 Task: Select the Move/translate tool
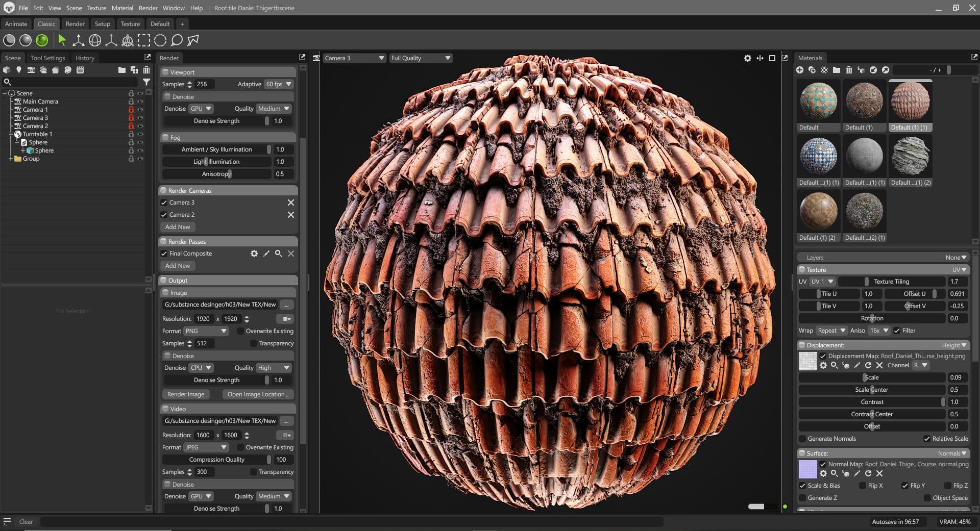click(x=78, y=40)
